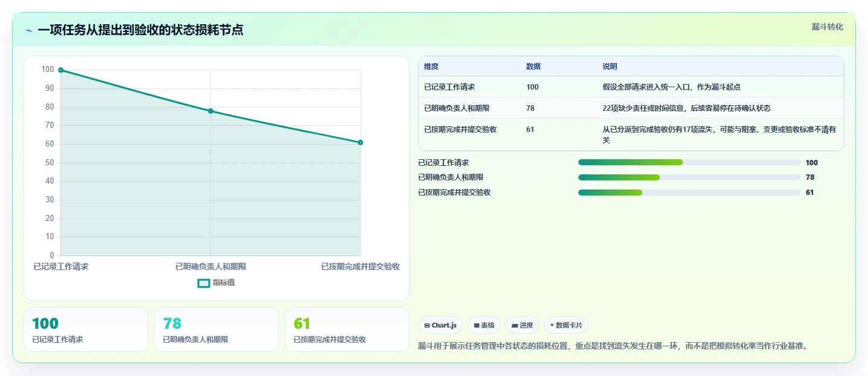Click the 数据 column header
This screenshot has width=868, height=376.
(534, 67)
